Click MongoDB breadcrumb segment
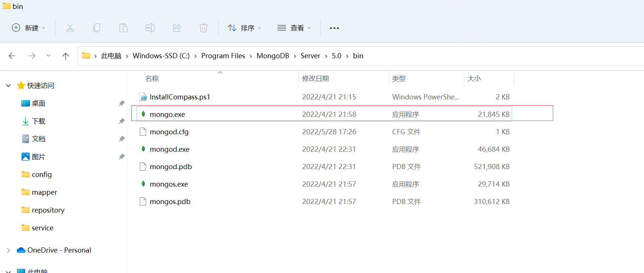Screen dimensions: 644x273 (273, 56)
